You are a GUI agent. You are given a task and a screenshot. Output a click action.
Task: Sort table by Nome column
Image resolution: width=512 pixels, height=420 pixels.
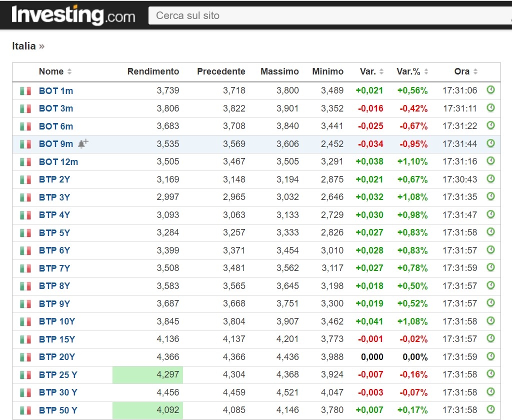[55, 71]
